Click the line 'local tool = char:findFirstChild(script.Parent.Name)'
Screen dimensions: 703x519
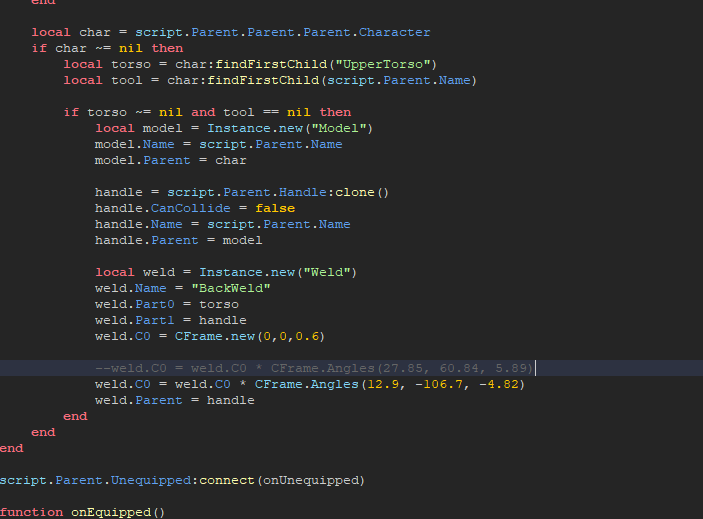270,81
